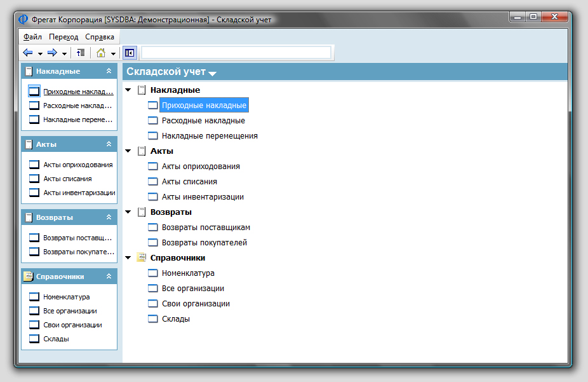Collapse the Акты sidebar panel chevron
Viewport: 588px width, 382px height.
click(x=109, y=144)
